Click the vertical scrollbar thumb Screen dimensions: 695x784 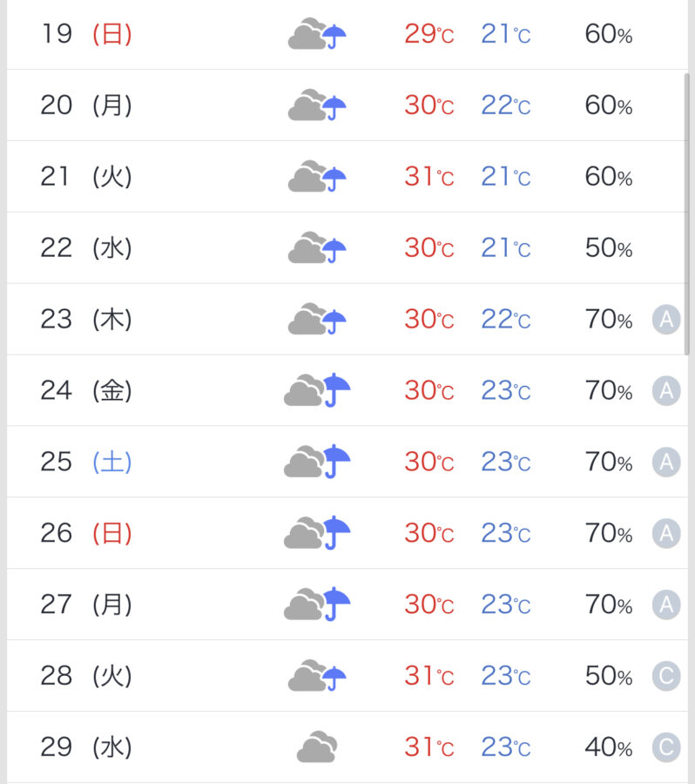pos(687,214)
